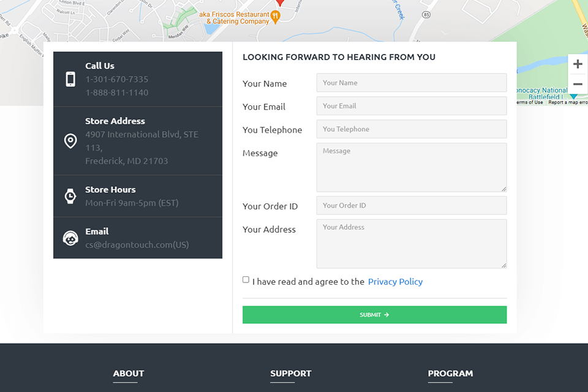Open the Privacy Policy link
588x392 pixels.
(395, 282)
